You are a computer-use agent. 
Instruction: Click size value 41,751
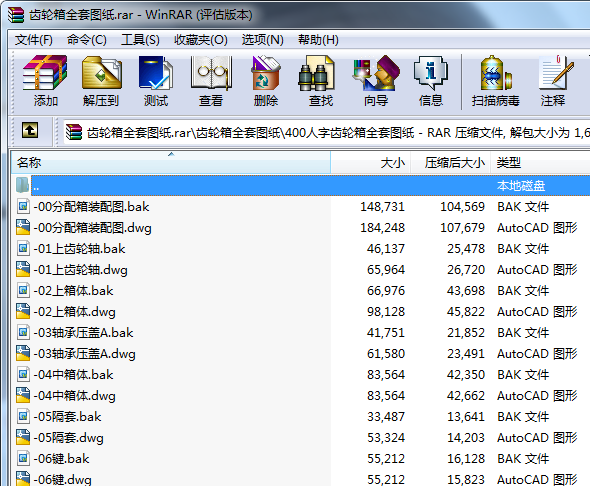386,333
